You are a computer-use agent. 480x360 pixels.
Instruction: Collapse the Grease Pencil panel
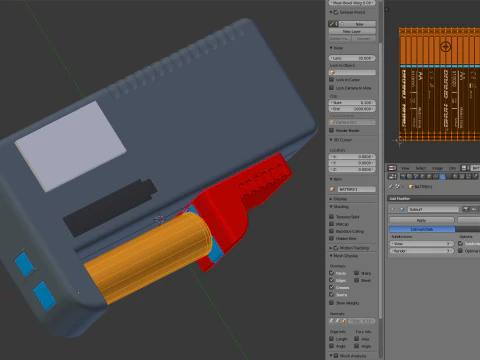[x=331, y=12]
